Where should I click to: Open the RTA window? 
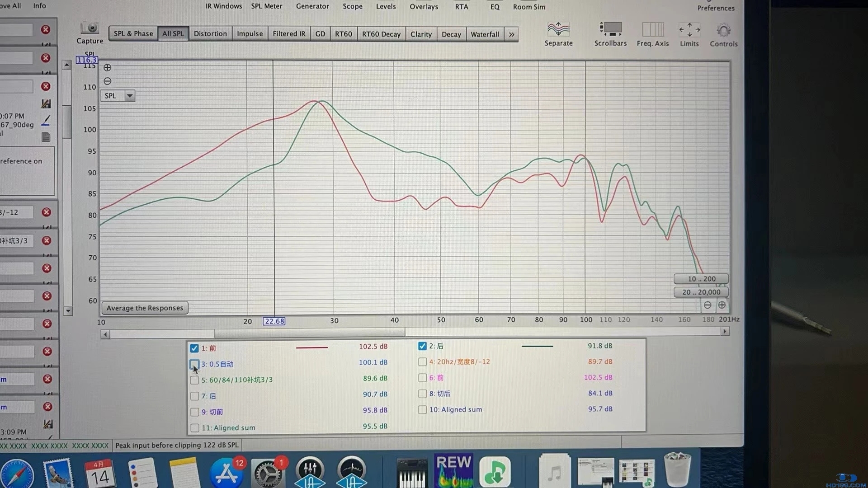coord(462,6)
